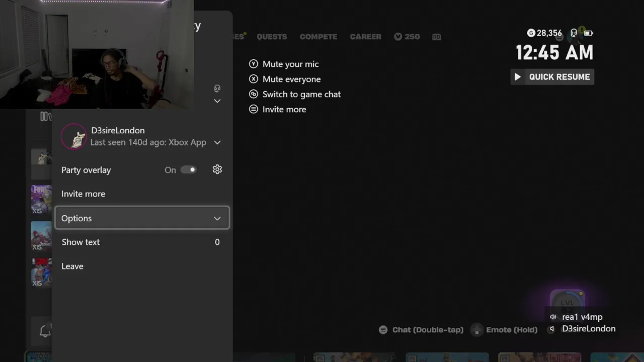This screenshot has width=644, height=362.
Task: Click Switch to game chat text
Action: (301, 94)
